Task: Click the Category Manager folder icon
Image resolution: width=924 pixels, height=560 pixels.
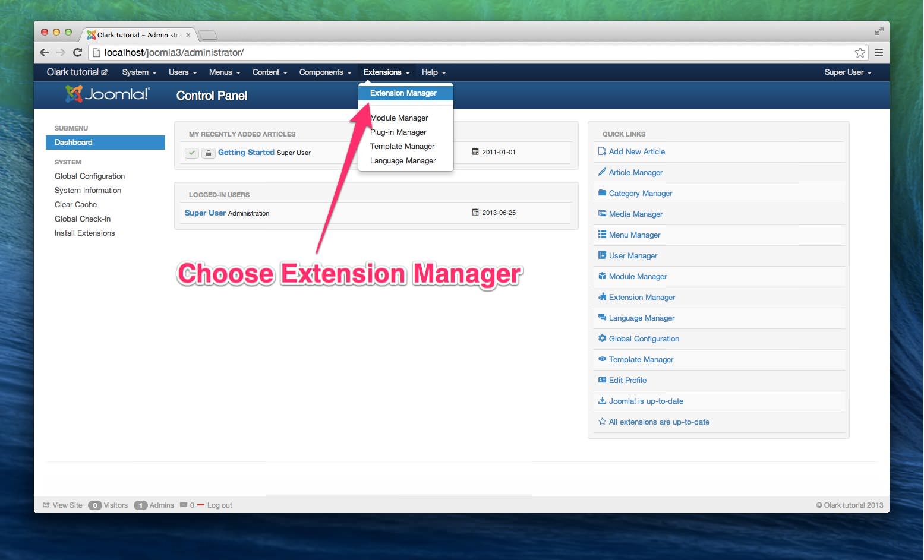Action: [602, 193]
